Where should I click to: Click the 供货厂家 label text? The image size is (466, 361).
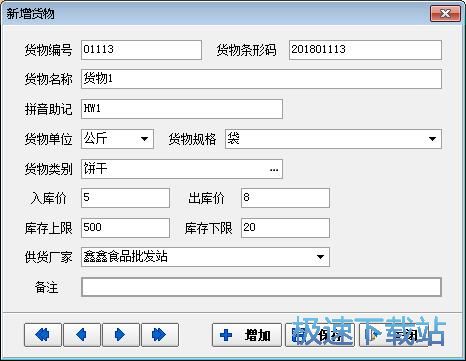[x=48, y=257]
